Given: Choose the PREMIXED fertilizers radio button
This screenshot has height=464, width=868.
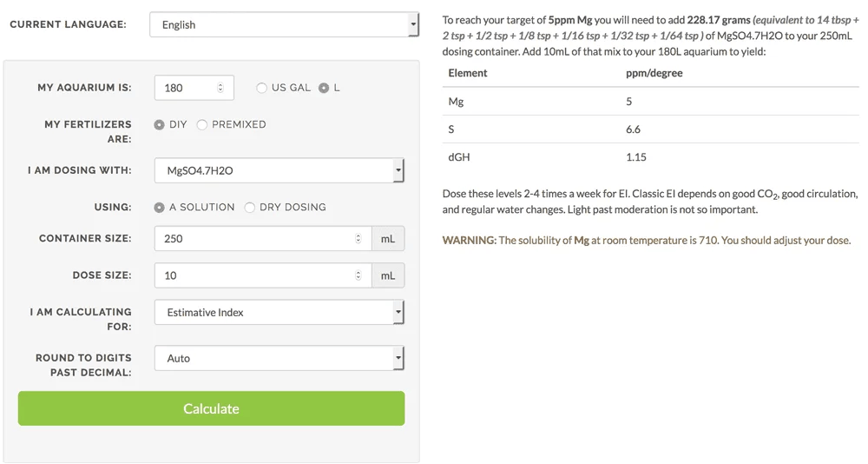Looking at the screenshot, I should point(202,125).
